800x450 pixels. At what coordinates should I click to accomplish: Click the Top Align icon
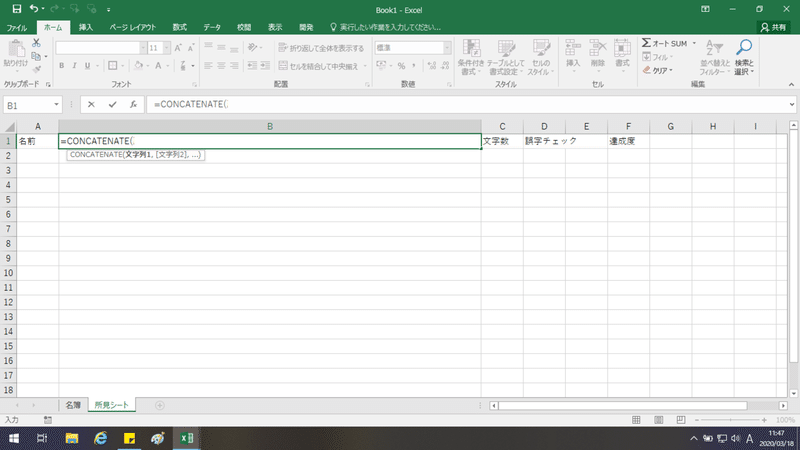click(208, 47)
